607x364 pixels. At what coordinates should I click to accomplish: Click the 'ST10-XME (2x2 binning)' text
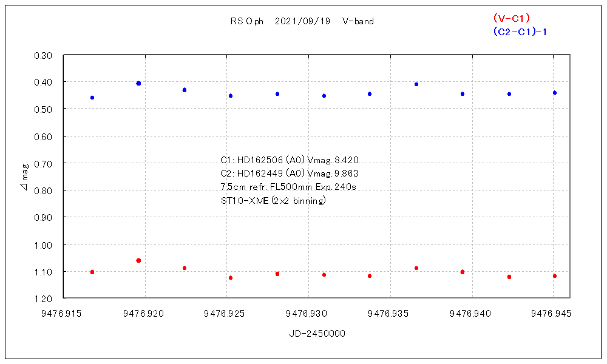click(x=273, y=200)
